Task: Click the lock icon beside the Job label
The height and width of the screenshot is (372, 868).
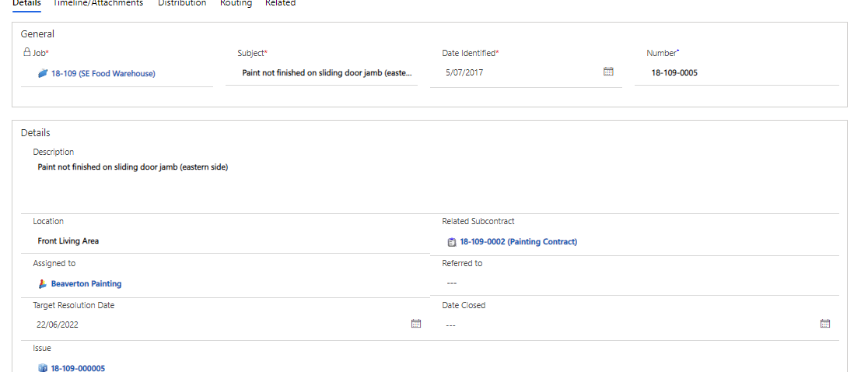Action: point(26,52)
